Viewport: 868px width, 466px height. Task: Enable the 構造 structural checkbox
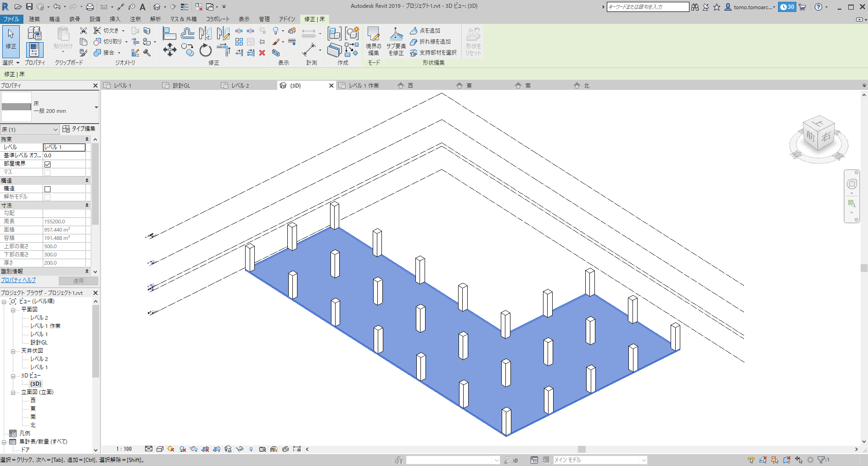(47, 189)
